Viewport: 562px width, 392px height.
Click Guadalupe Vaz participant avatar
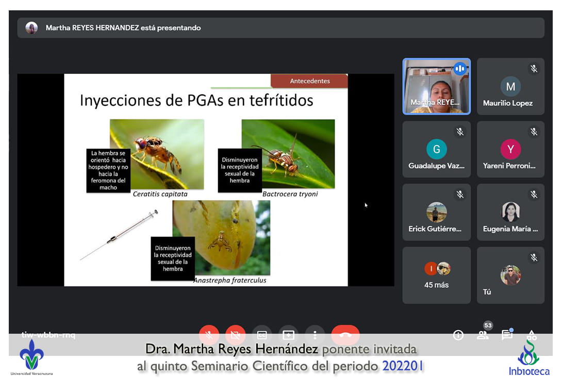(x=436, y=150)
